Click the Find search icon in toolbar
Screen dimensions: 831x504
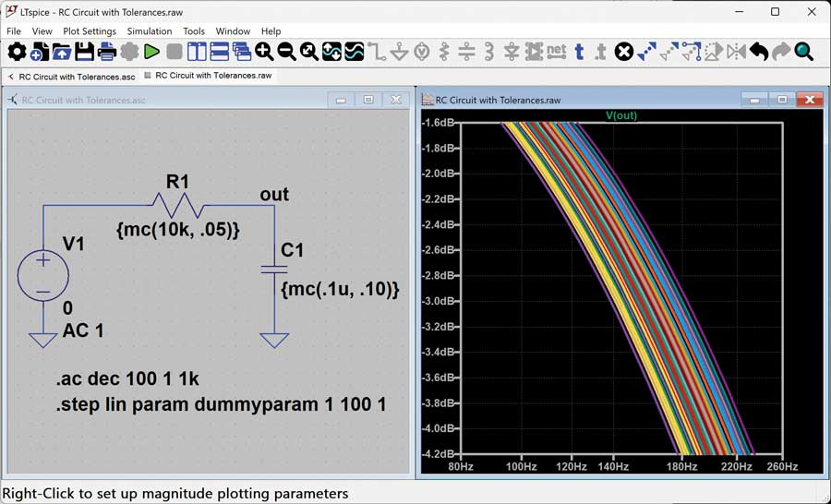pos(804,52)
